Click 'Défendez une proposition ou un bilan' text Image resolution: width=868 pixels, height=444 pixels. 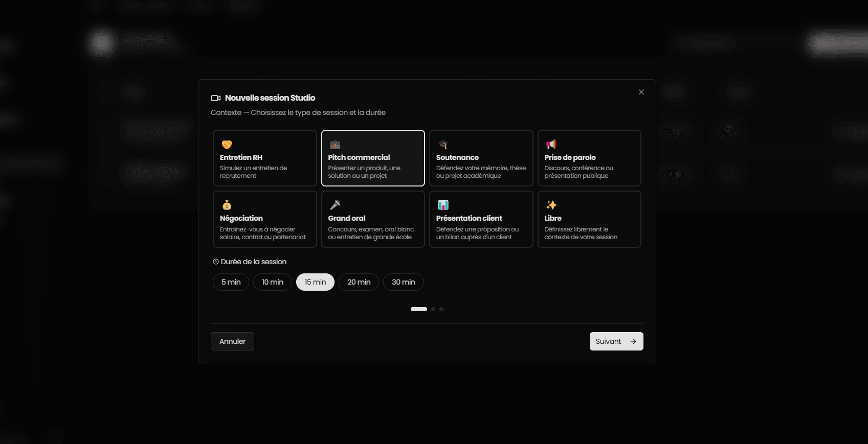click(477, 233)
